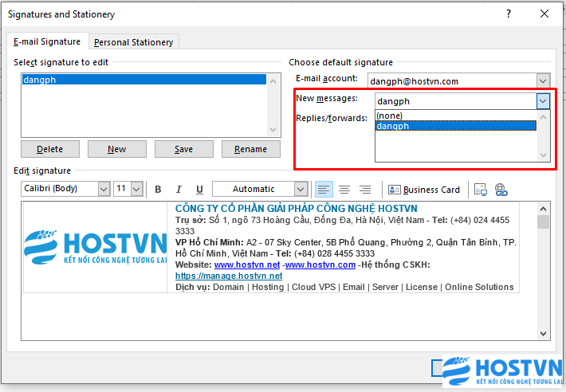The image size is (566, 392).
Task: Choose (none) in New messages list
Action: tap(456, 116)
